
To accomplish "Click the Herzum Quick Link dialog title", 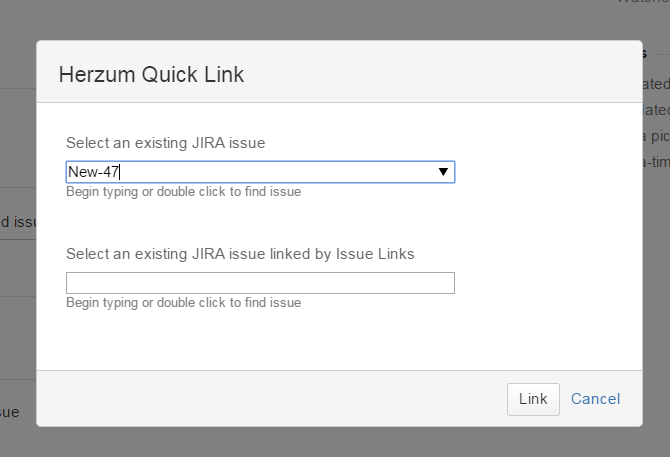I will (x=151, y=74).
